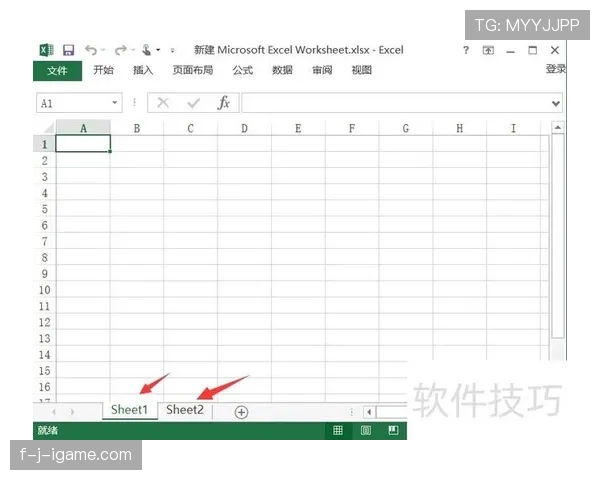600x480 pixels.
Task: Select column B header
Action: (x=137, y=128)
